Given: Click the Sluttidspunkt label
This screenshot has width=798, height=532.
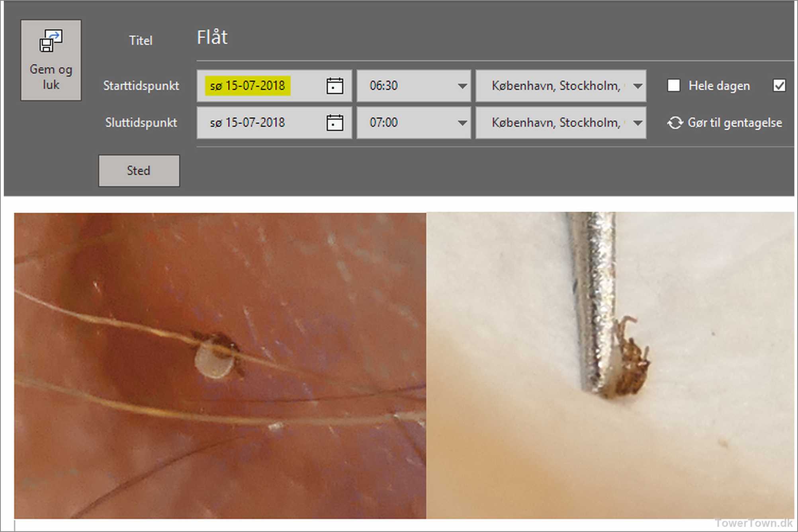Looking at the screenshot, I should point(141,123).
